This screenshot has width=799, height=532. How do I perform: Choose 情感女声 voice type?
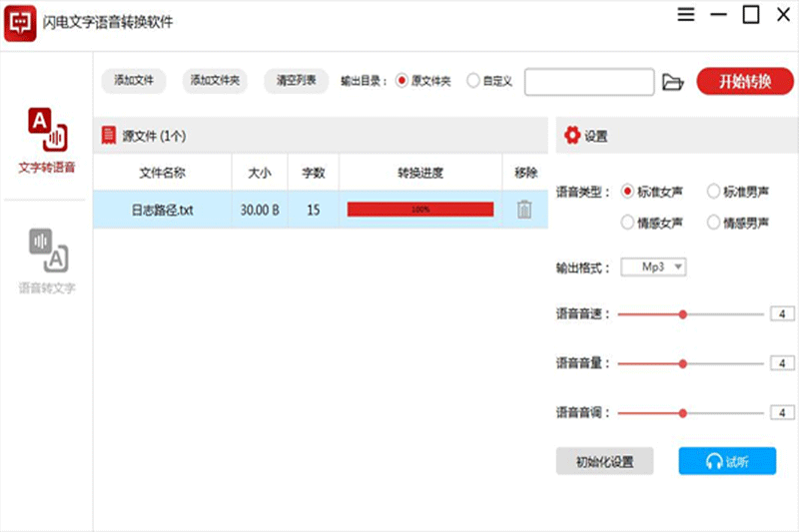pyautogui.click(x=627, y=223)
